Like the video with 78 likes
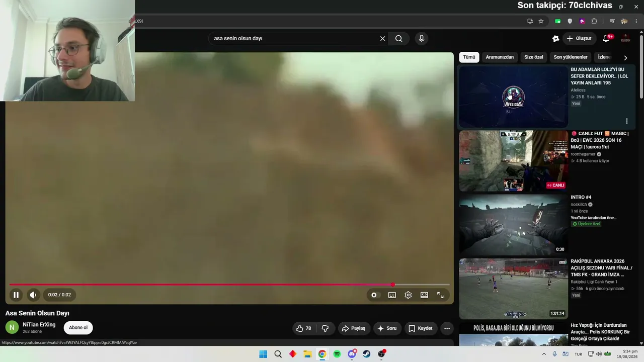The height and width of the screenshot is (362, 644). [304, 328]
